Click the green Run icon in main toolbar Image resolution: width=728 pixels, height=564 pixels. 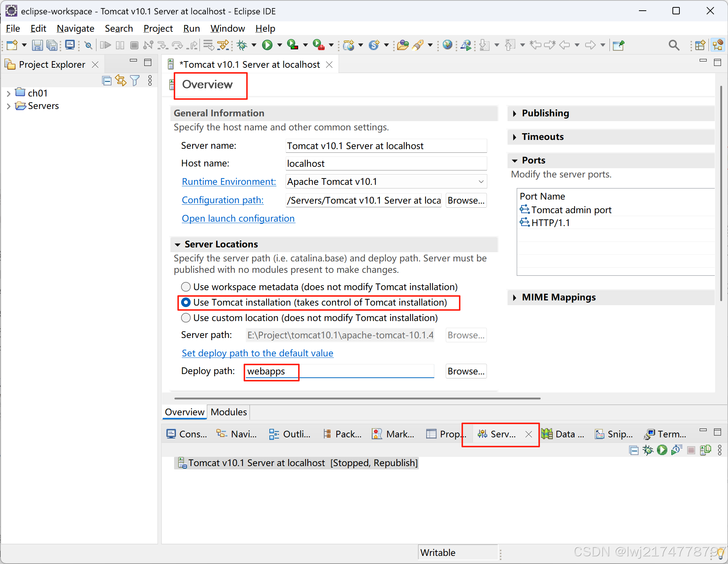click(x=267, y=45)
